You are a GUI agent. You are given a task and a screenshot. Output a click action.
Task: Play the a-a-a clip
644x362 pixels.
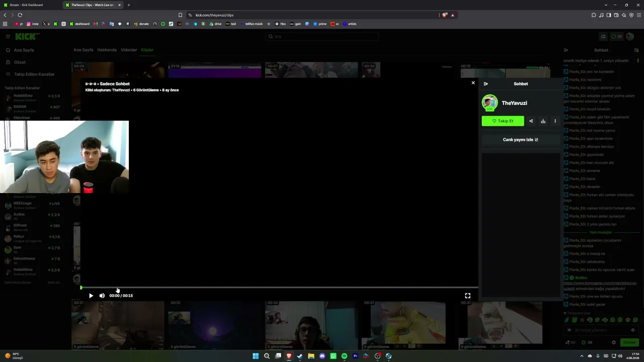[x=91, y=296]
